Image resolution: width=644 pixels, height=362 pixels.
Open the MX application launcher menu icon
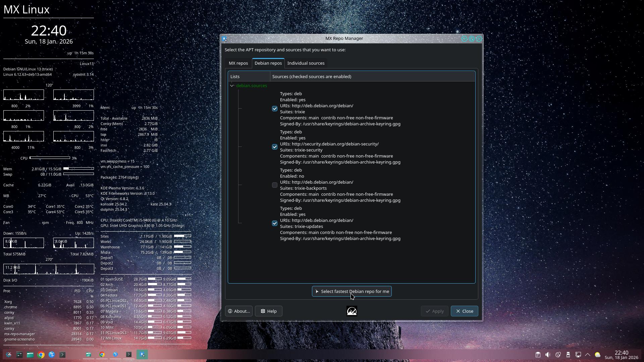[9, 355]
